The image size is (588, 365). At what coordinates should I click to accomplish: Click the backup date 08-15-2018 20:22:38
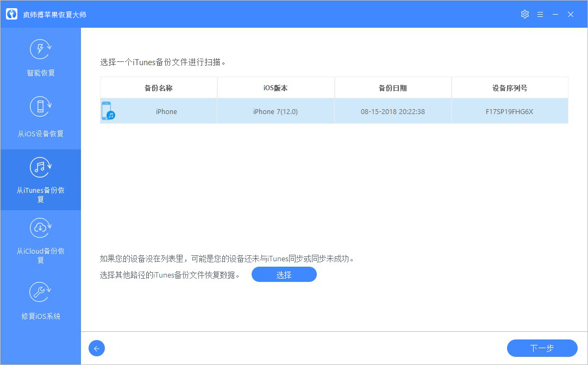pyautogui.click(x=393, y=111)
